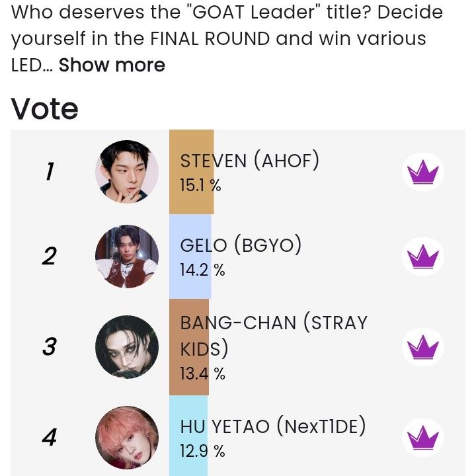Viewport: 476px width, 476px height.
Task: Click the Vote section heading
Action: click(x=45, y=109)
